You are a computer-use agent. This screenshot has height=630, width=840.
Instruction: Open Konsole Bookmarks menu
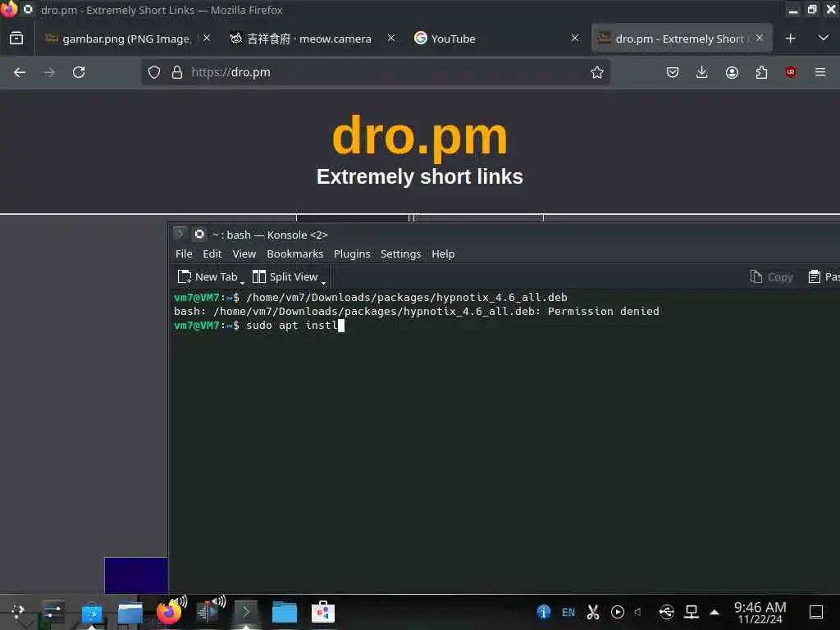pyautogui.click(x=294, y=254)
